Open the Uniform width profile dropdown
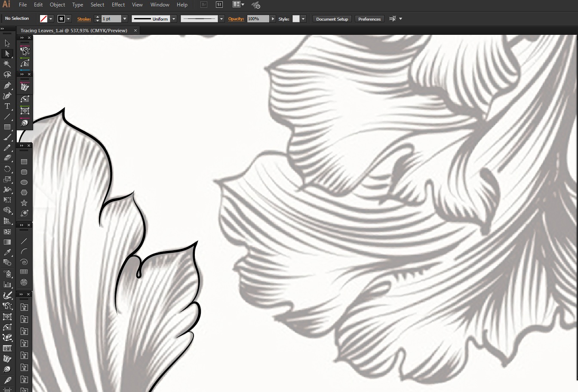The height and width of the screenshot is (392, 578). click(174, 19)
